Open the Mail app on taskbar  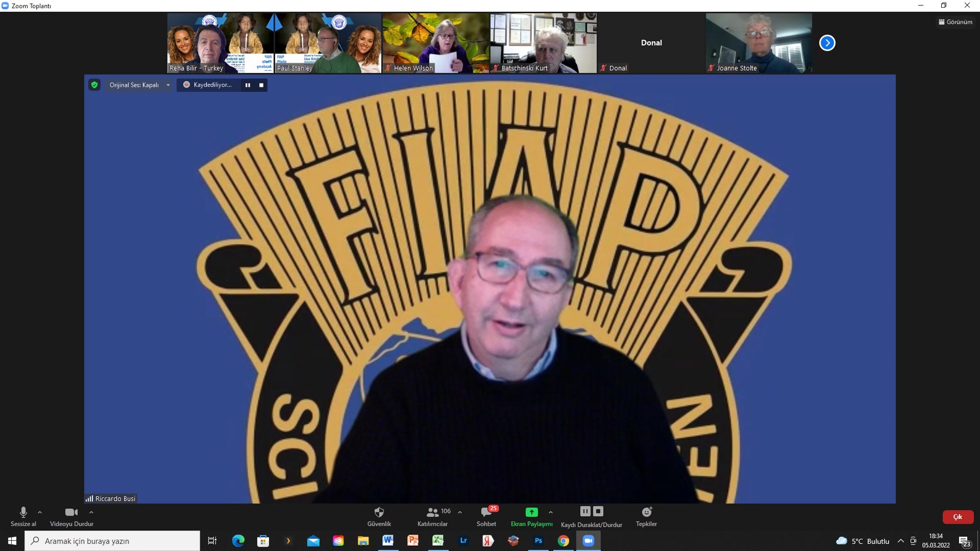pyautogui.click(x=313, y=541)
